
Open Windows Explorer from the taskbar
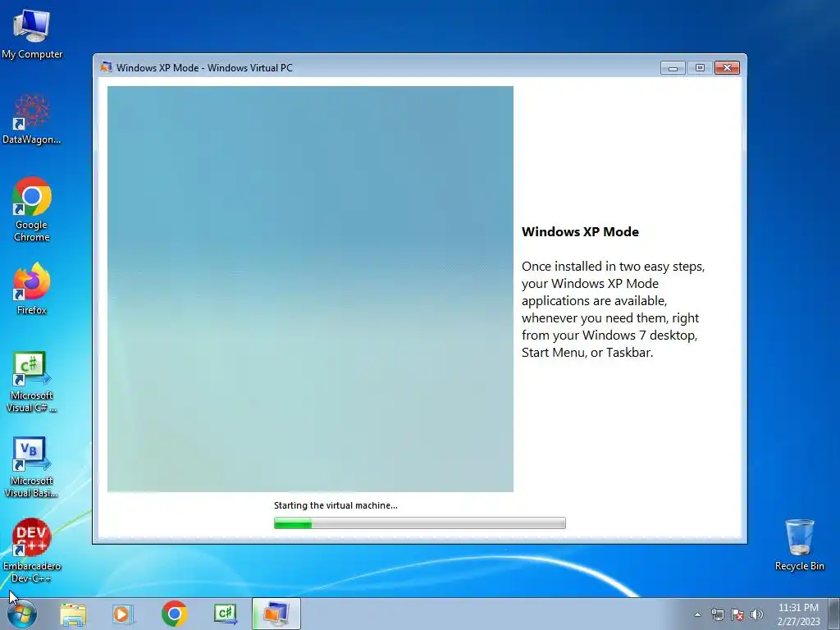point(72,614)
